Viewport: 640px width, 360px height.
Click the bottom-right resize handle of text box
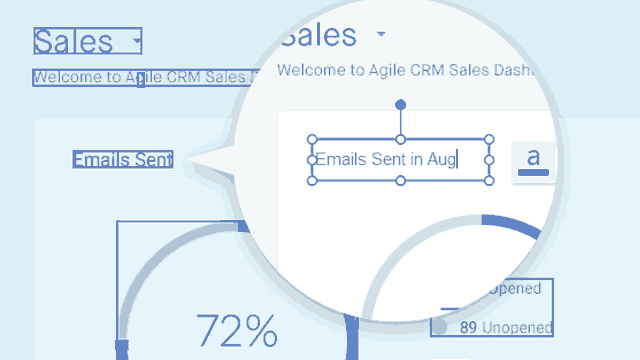pos(489,180)
